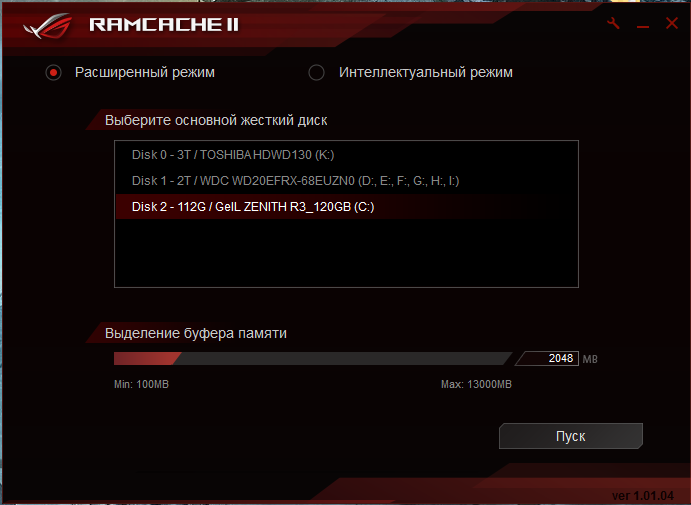Click the Интеллектуальный режим label text
This screenshot has width=691, height=505.
click(x=426, y=72)
